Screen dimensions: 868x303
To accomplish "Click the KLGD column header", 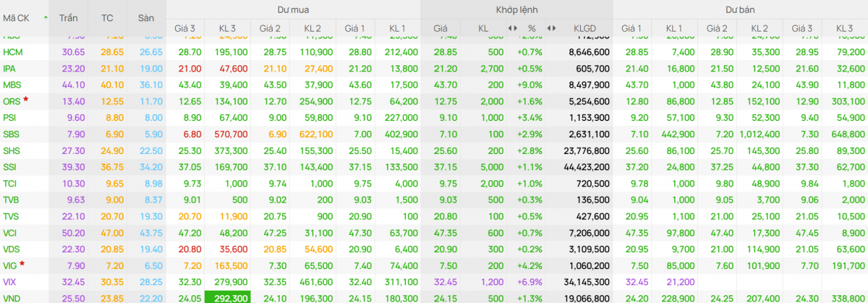I will point(585,28).
